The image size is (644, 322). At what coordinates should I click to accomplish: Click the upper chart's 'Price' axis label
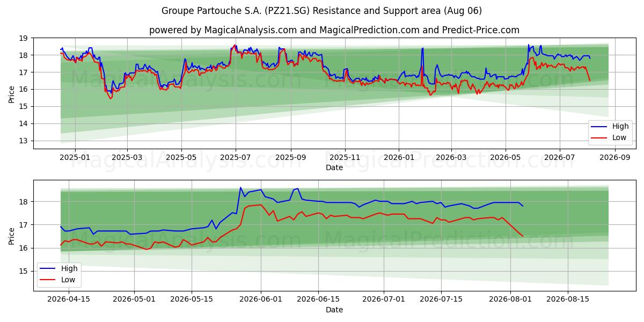(x=12, y=94)
